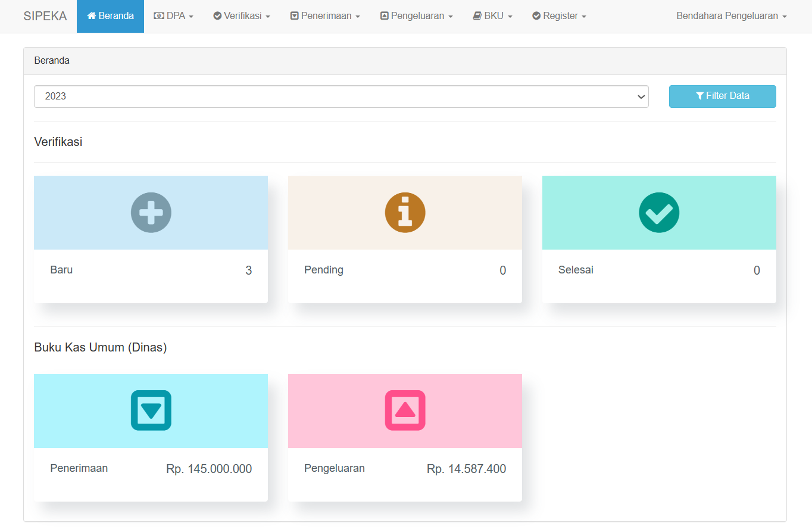The width and height of the screenshot is (812, 529).
Task: Click the up-arrow Pengeluaran card icon
Action: pyautogui.click(x=405, y=410)
